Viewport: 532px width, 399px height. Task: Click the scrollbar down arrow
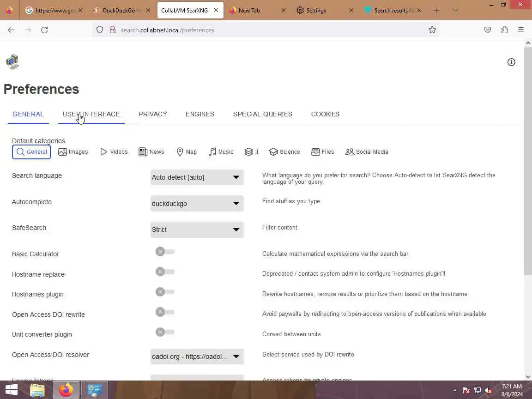click(527, 377)
